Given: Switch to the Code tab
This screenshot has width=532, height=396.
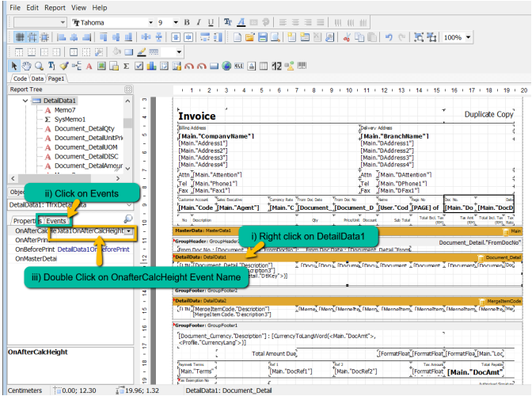Looking at the screenshot, I should pos(20,78).
